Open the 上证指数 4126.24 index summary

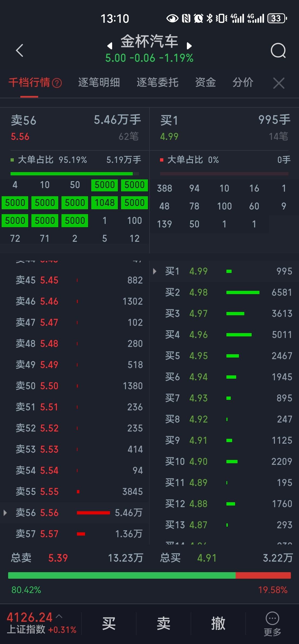tap(41, 623)
